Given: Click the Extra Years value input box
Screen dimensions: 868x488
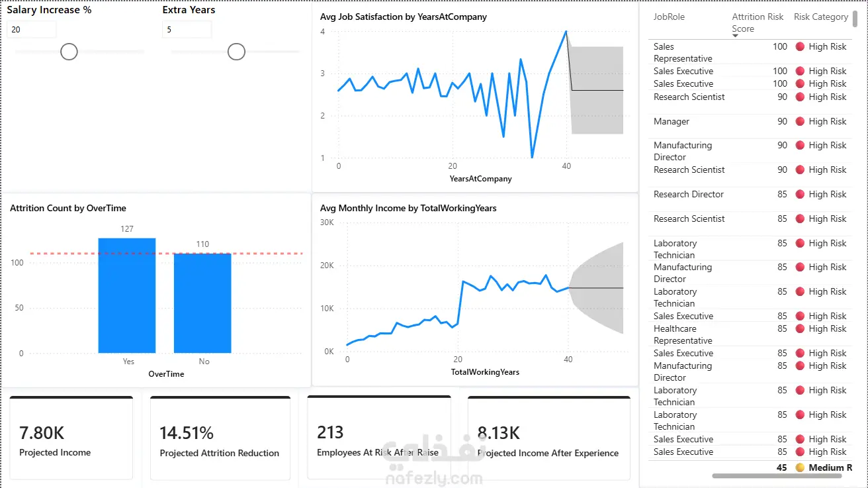Looking at the screenshot, I should click(x=187, y=30).
